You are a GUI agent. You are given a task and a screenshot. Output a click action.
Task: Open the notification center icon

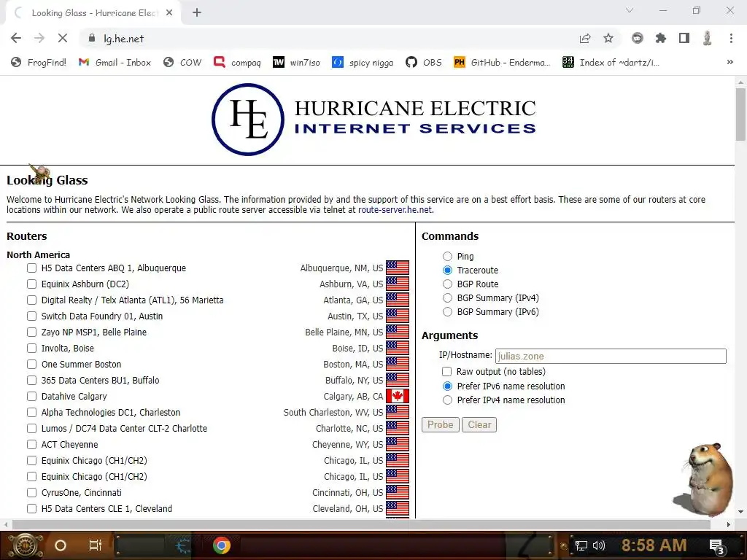(716, 546)
